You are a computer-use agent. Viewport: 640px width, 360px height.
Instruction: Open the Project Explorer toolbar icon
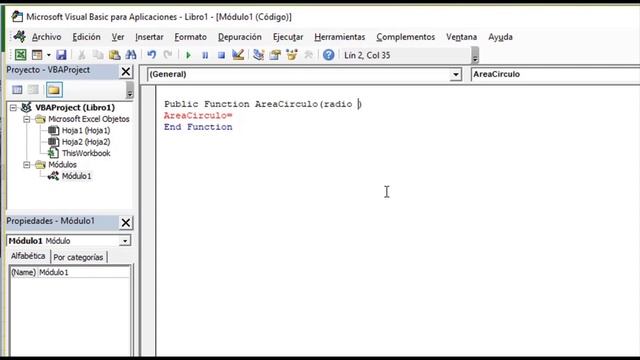coord(258,55)
